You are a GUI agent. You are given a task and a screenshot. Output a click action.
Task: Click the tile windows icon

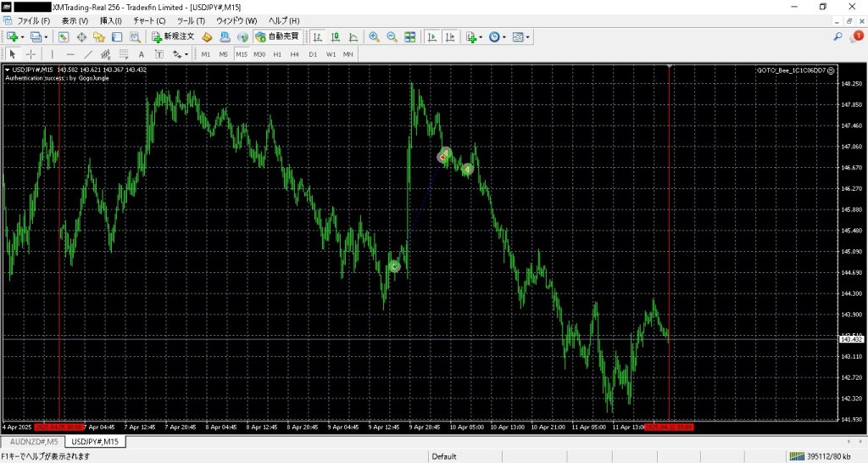coord(410,37)
